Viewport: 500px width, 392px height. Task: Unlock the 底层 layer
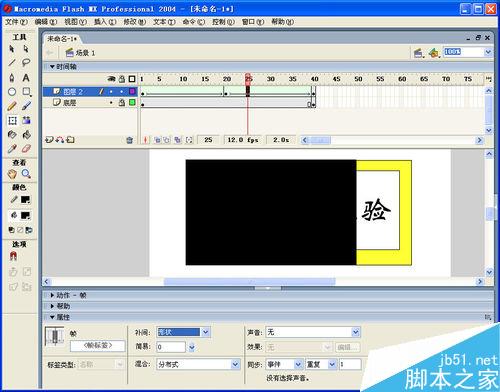(x=122, y=103)
